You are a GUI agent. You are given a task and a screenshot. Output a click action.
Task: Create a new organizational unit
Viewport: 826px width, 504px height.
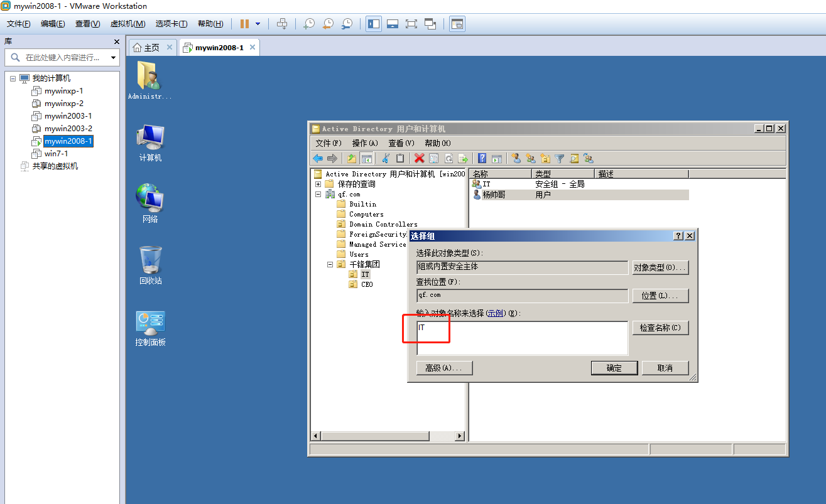545,159
